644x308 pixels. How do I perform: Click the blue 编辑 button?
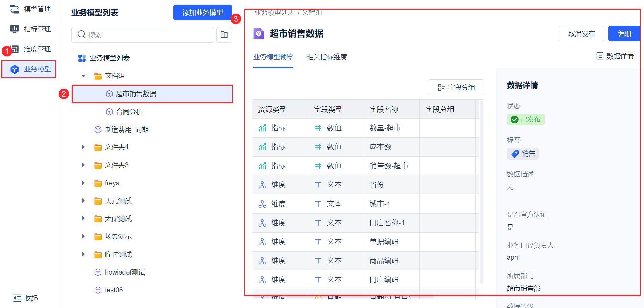coord(624,34)
